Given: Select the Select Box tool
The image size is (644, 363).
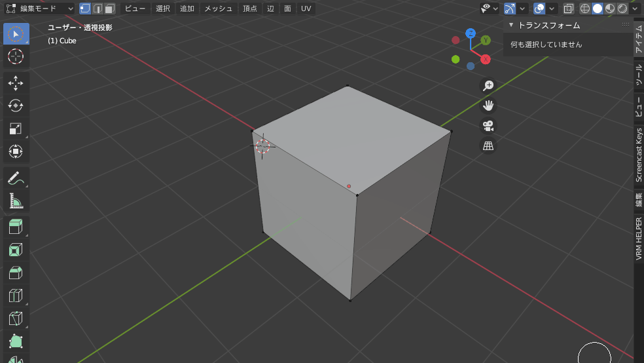Looking at the screenshot, I should (x=16, y=33).
